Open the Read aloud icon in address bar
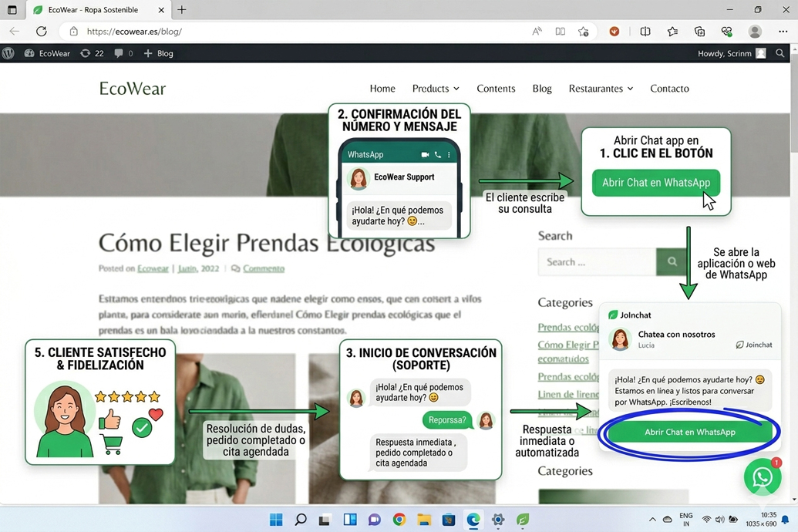The height and width of the screenshot is (532, 798). [537, 32]
